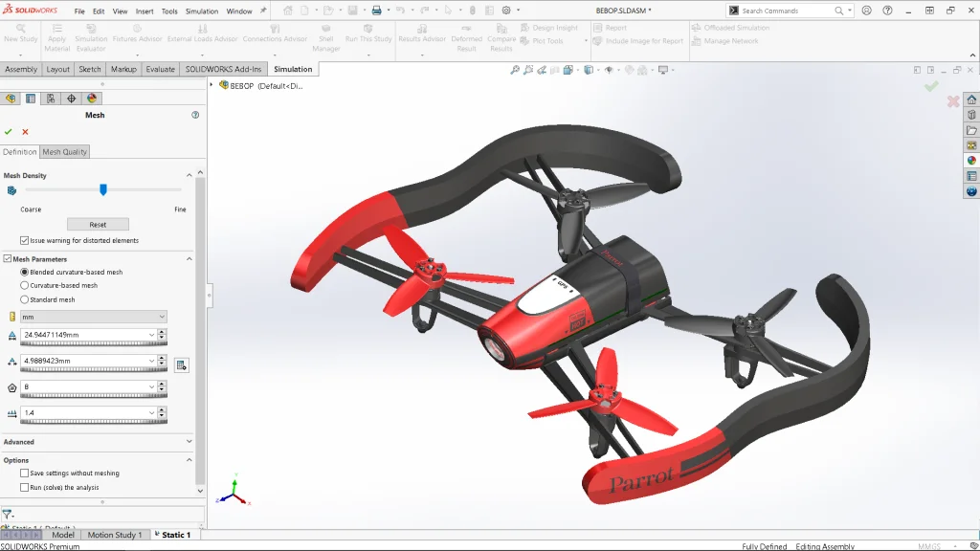This screenshot has height=551, width=980.
Task: Open the Simulation menu in menu bar
Action: pyautogui.click(x=202, y=11)
